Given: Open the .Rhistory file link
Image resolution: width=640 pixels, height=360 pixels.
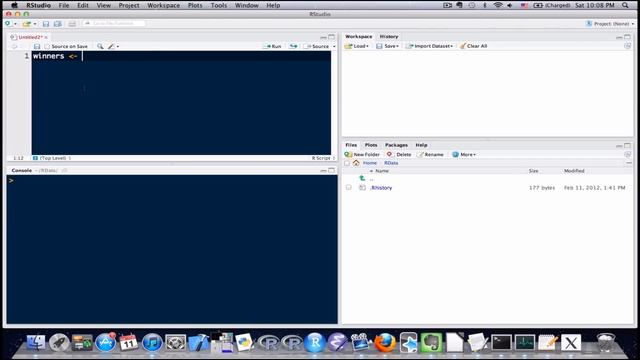Looking at the screenshot, I should (x=381, y=188).
